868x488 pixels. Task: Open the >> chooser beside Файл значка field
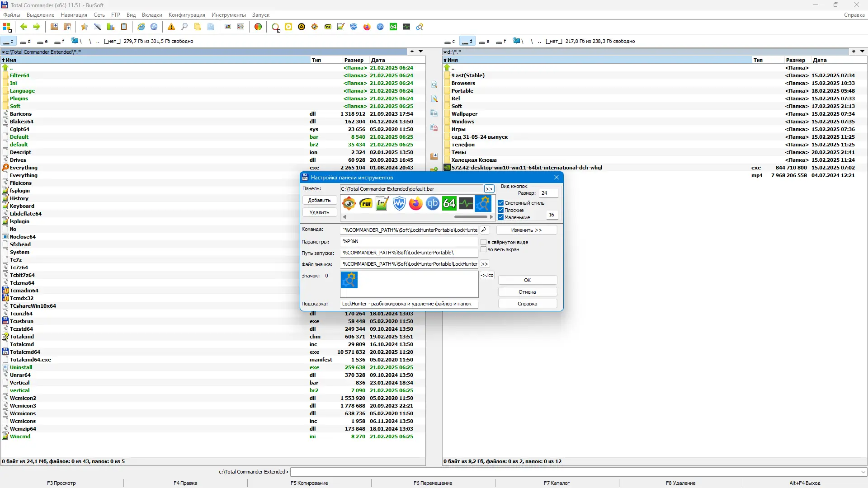click(485, 263)
